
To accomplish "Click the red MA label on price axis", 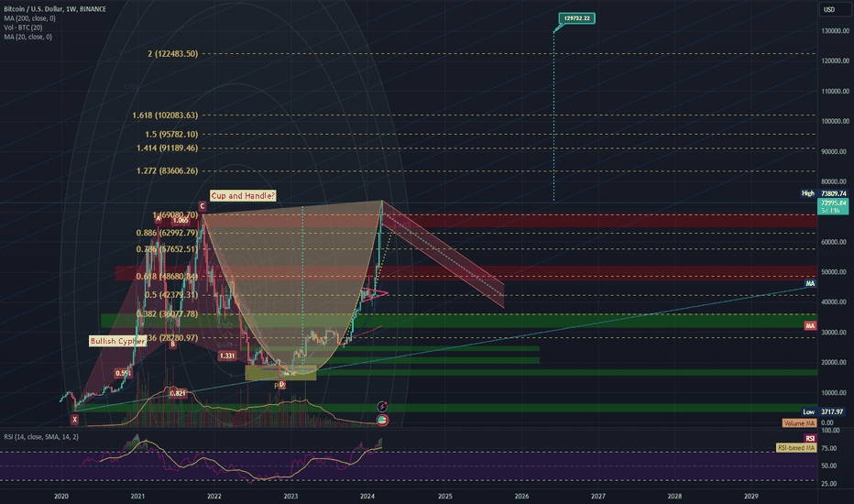I will (x=810, y=326).
